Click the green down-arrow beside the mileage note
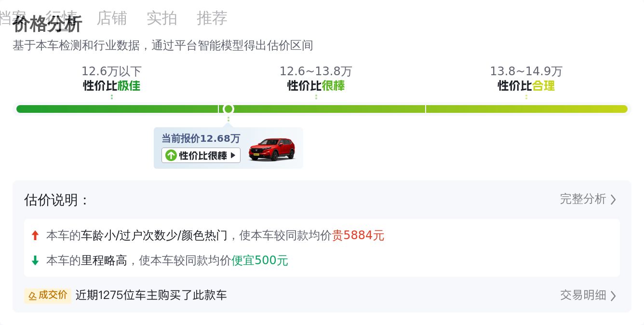 click(x=35, y=260)
